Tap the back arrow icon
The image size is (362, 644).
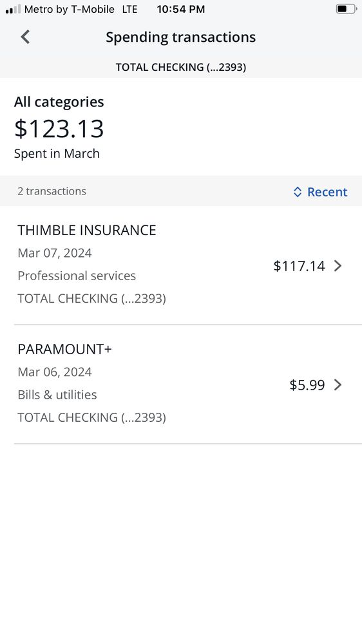click(x=26, y=37)
